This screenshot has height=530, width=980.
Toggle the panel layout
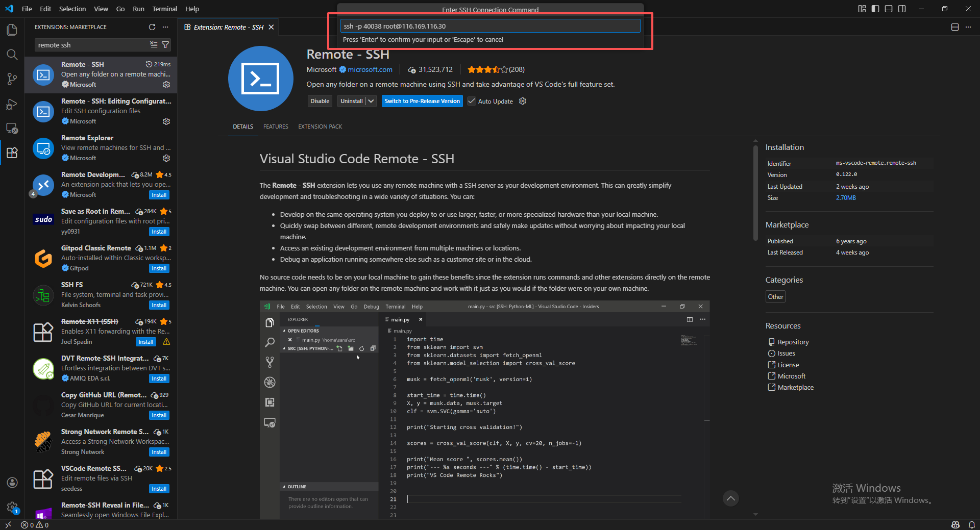click(x=889, y=9)
